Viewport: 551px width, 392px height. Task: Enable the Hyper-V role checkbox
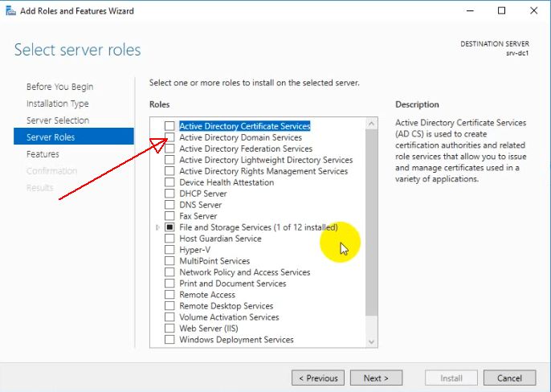coord(169,250)
